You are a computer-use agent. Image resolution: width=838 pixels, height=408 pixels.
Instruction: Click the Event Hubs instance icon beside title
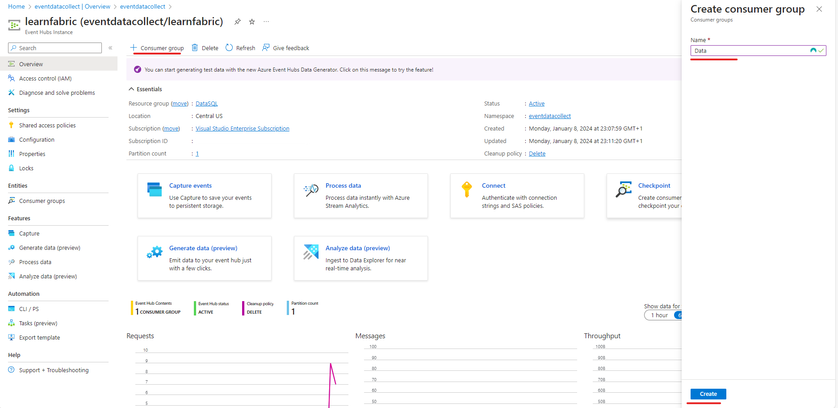coord(14,25)
